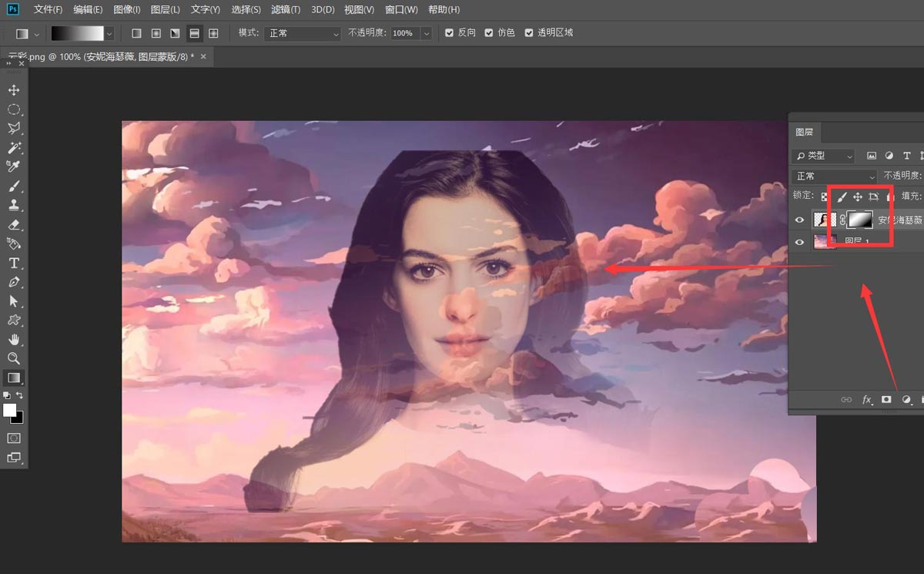Viewport: 924px width, 574px height.
Task: Open 文件(F) menu
Action: click(49, 9)
